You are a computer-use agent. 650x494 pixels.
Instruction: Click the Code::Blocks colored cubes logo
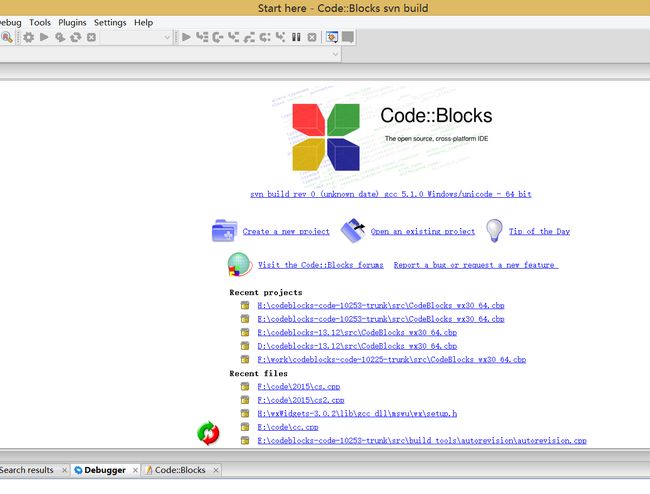pos(326,137)
